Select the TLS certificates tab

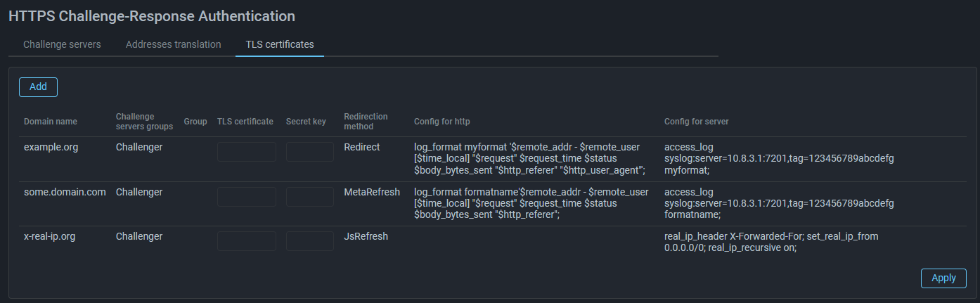point(279,44)
